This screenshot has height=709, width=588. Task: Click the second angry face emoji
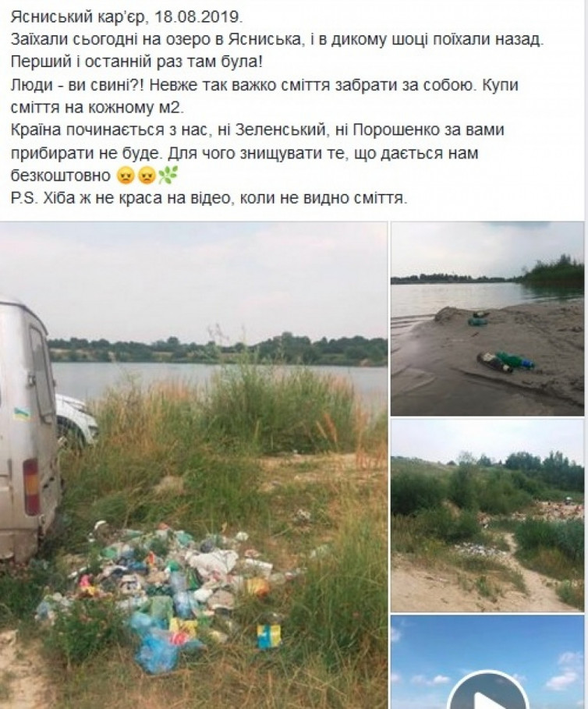coord(146,175)
